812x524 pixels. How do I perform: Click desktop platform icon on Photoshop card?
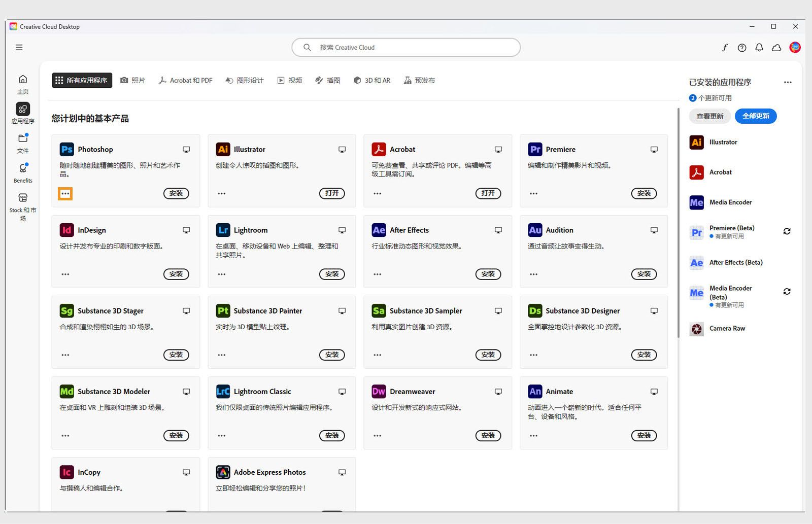[186, 150]
